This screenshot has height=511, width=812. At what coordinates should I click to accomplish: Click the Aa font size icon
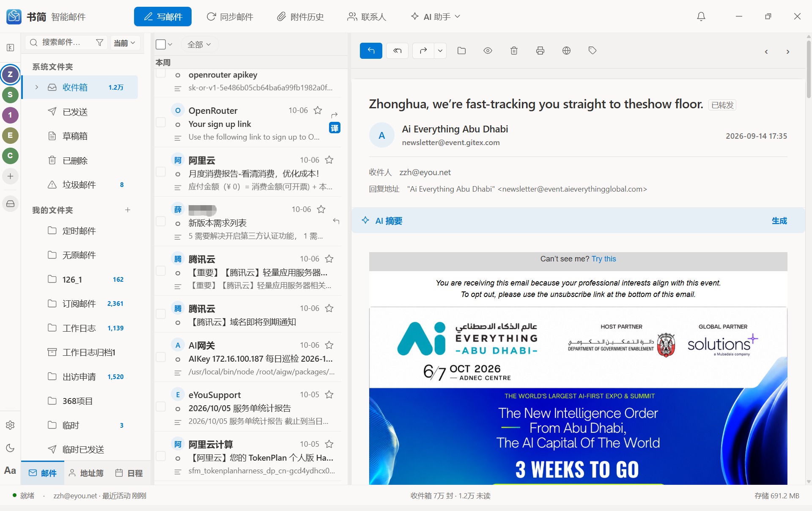10,470
